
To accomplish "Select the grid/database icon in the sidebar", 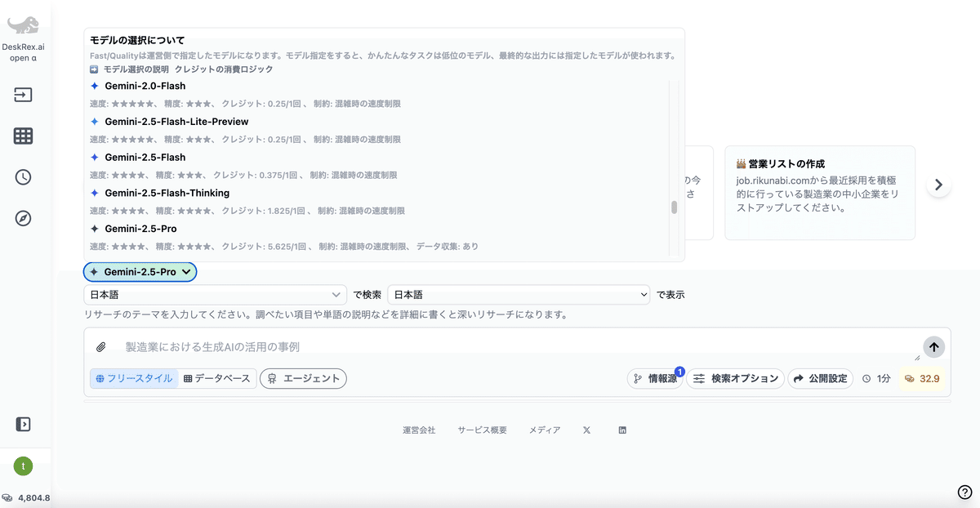I will pos(23,136).
